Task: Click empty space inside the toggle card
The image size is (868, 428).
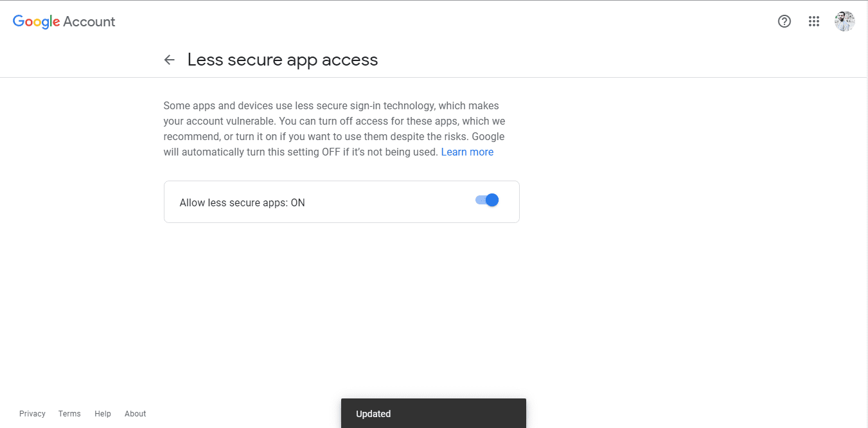Action: 385,202
